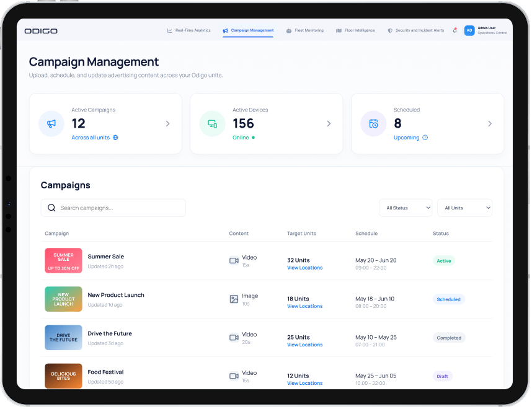The height and width of the screenshot is (409, 532).
Task: View Locations for Food Festival
Action: (x=304, y=383)
